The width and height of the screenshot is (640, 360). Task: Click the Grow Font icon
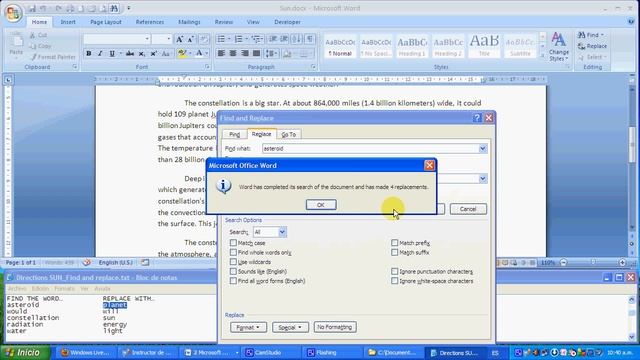(x=179, y=39)
